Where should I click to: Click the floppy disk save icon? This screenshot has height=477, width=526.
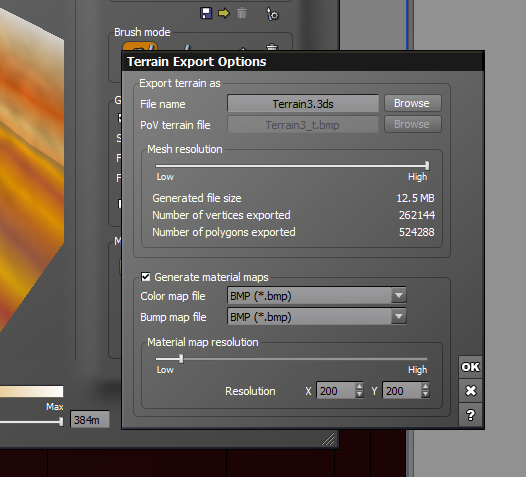coord(206,13)
